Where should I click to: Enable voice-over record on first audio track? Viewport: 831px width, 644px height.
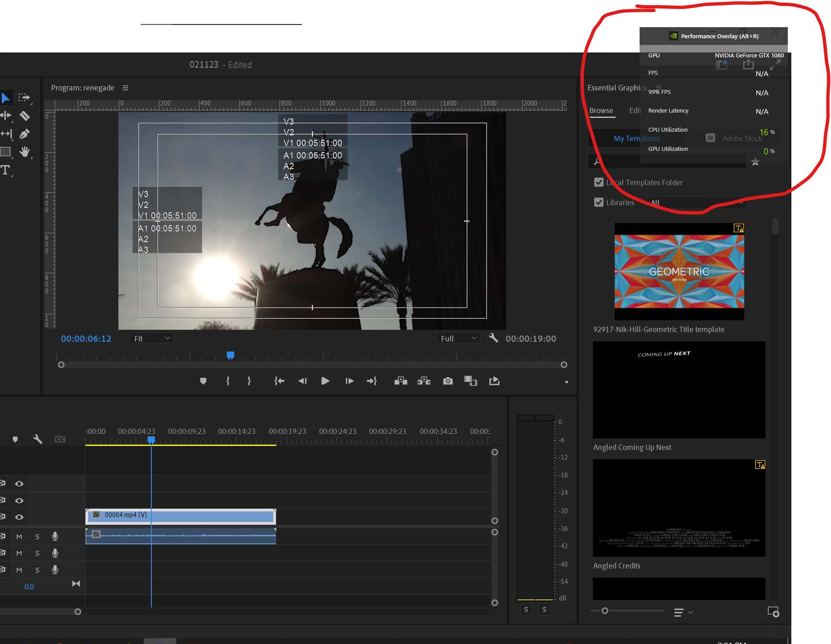pyautogui.click(x=55, y=536)
